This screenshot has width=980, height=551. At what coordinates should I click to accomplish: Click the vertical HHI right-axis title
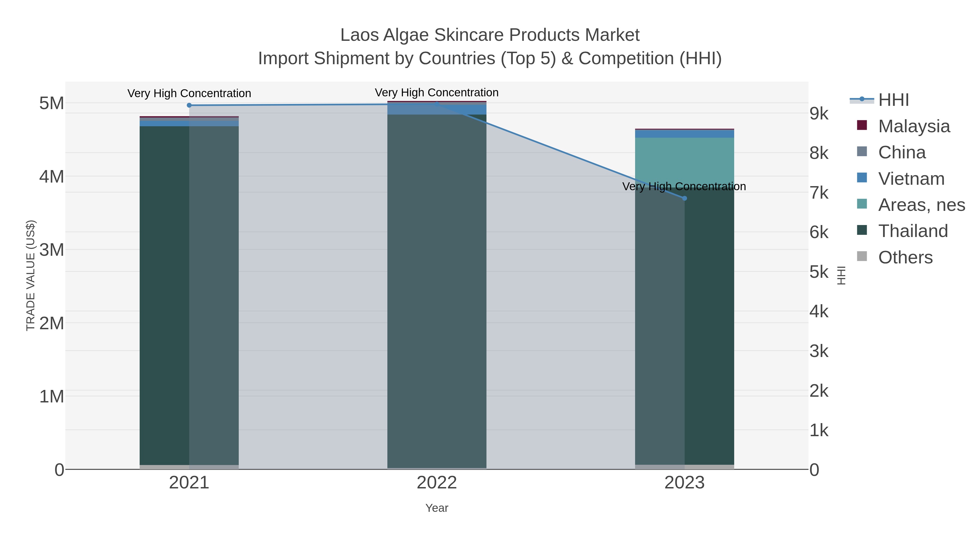[841, 275]
